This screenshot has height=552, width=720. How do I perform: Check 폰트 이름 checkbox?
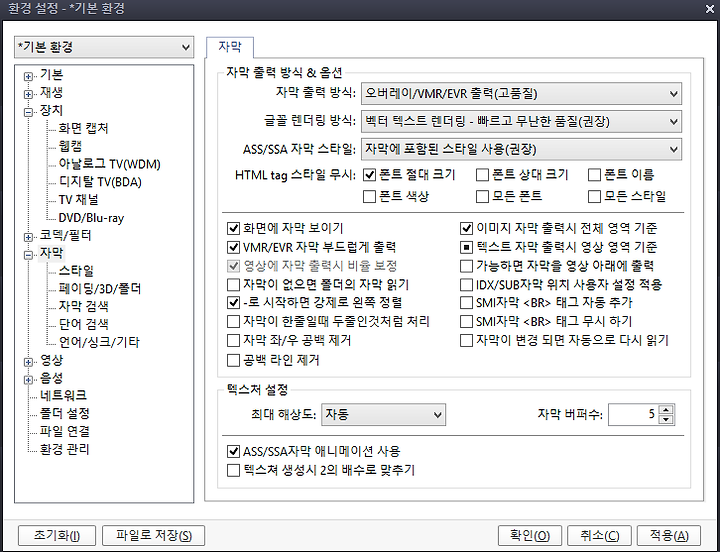tap(594, 175)
